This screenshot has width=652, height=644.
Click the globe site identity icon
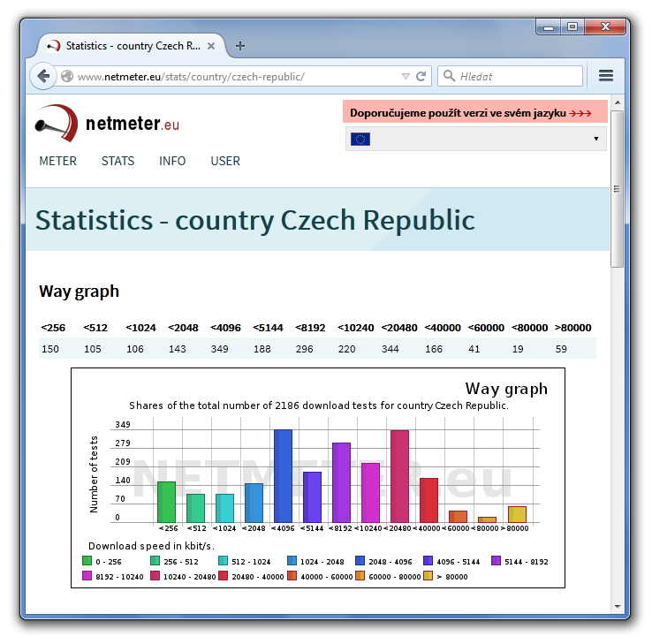(x=67, y=76)
